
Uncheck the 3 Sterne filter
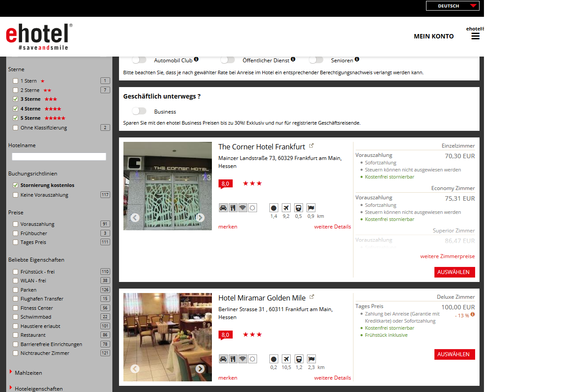point(15,99)
